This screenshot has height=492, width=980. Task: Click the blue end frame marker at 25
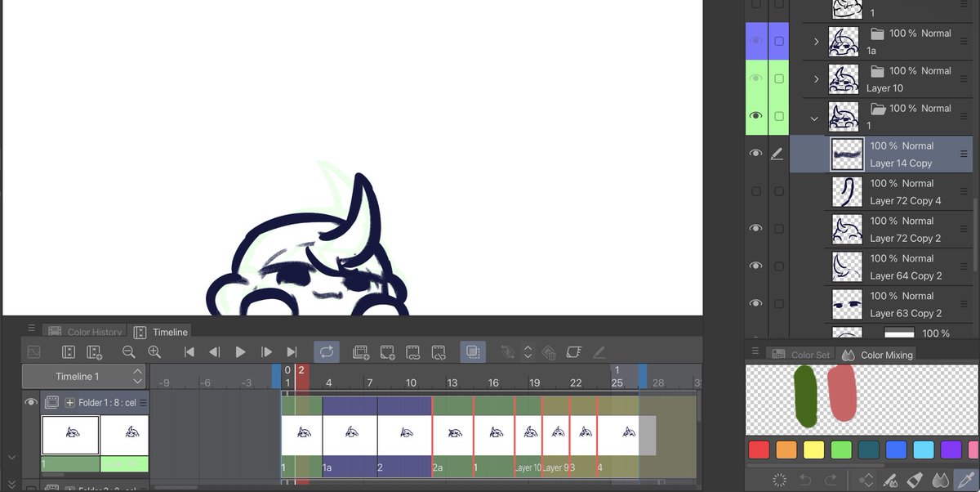click(642, 376)
